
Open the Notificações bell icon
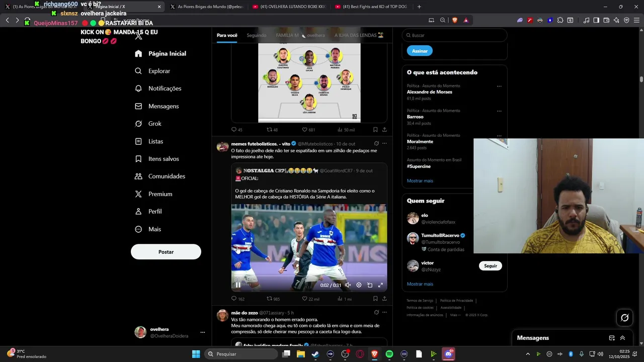(138, 88)
